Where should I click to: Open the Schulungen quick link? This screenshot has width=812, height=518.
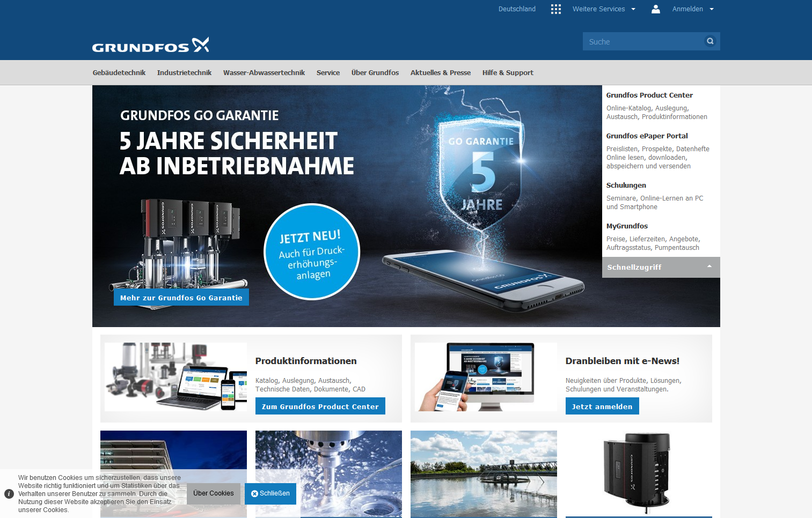[626, 186]
